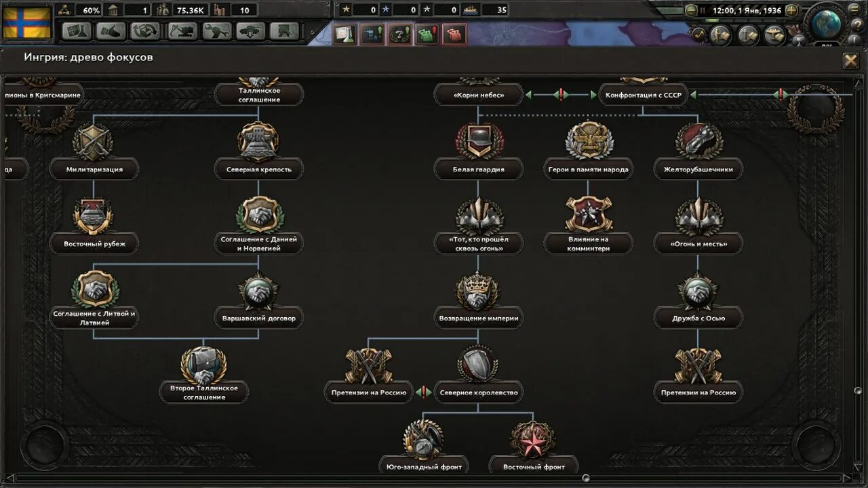The width and height of the screenshot is (868, 488).
Task: Decrease game speed with minus button
Action: tap(691, 11)
